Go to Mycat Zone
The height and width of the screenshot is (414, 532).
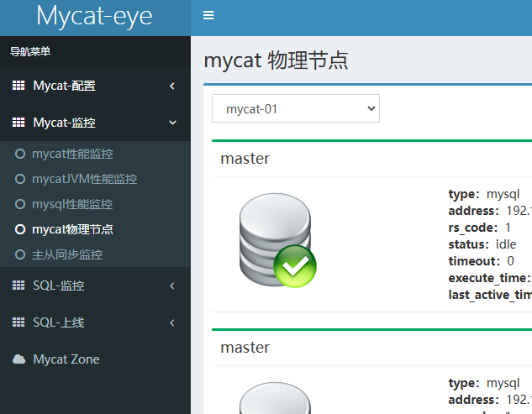pos(95,359)
